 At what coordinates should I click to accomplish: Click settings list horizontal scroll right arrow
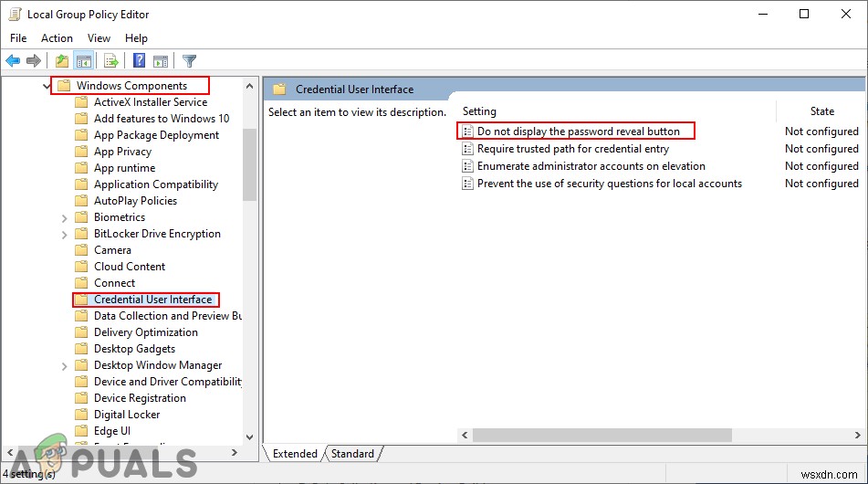point(857,436)
